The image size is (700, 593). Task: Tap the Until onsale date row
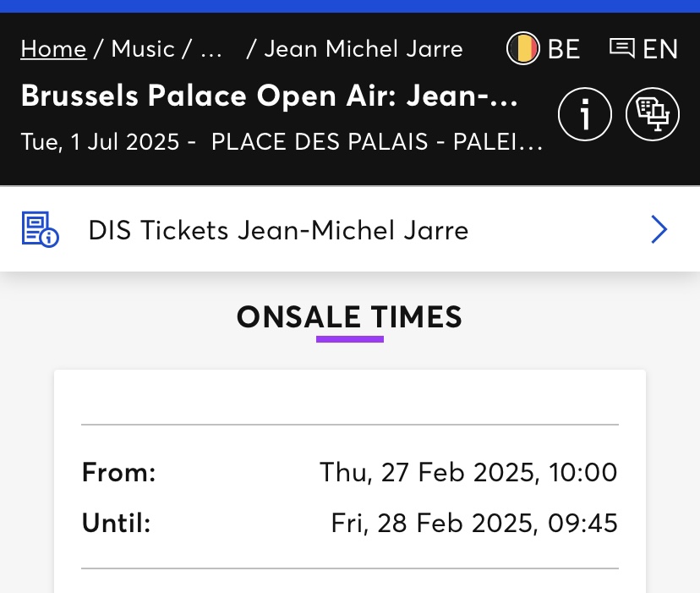click(350, 523)
